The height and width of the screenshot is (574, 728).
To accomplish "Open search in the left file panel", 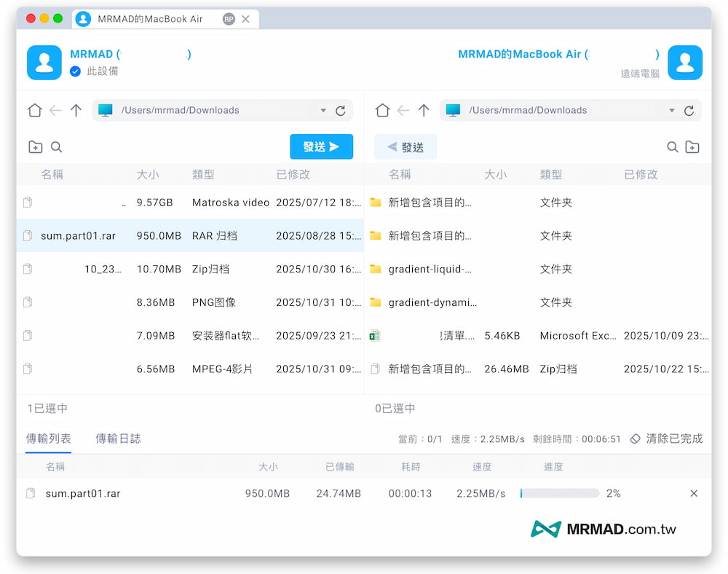I will (x=57, y=146).
